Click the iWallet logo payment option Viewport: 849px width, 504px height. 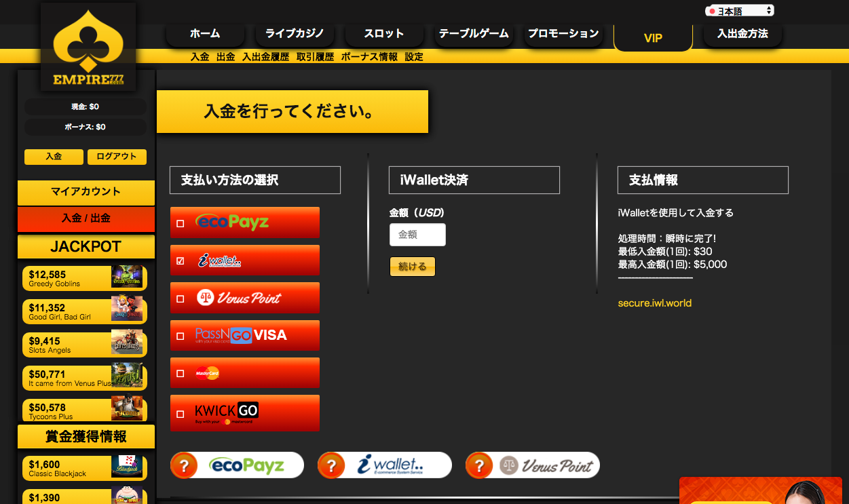[219, 260]
